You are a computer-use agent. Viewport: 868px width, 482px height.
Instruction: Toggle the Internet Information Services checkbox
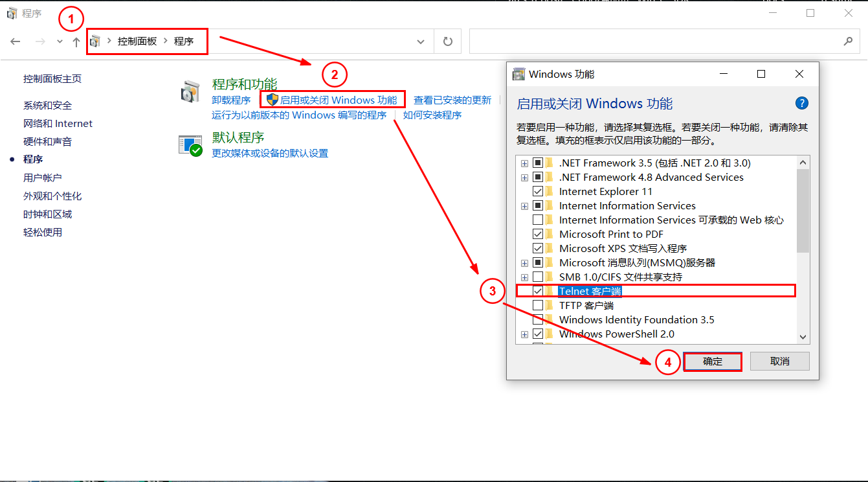tap(538, 206)
